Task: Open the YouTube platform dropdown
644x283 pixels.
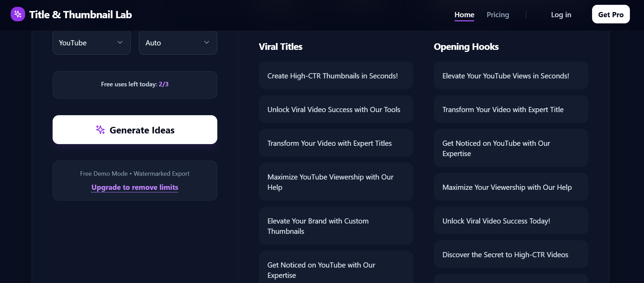Action: 91,43
